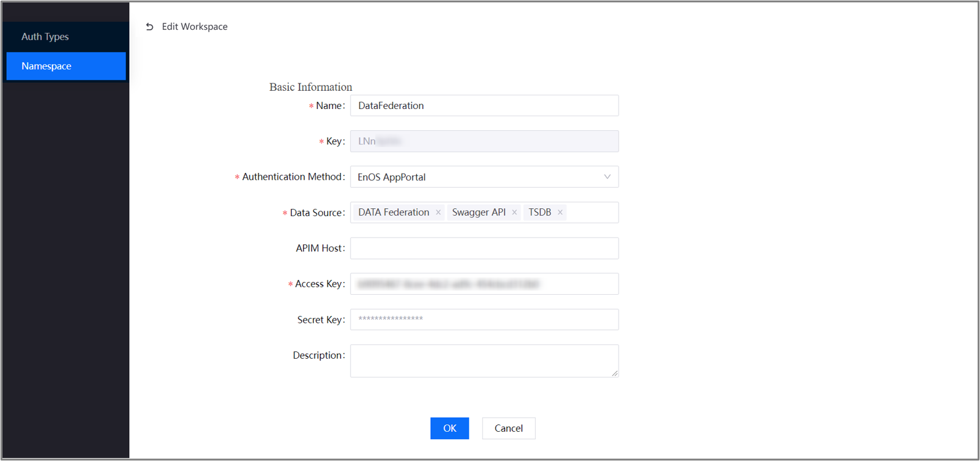Screen dimensions: 980x461
Task: Remove the TSDB data source tag
Action: (x=560, y=213)
